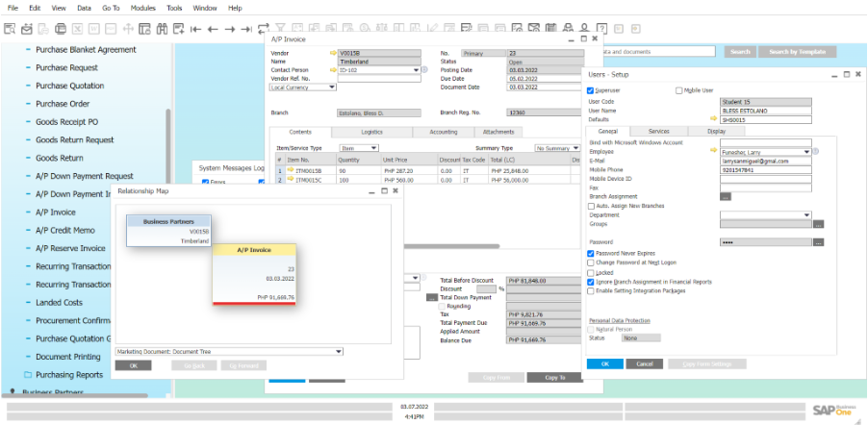Tick the Locked user checkbox
The height and width of the screenshot is (425, 868).
click(590, 272)
